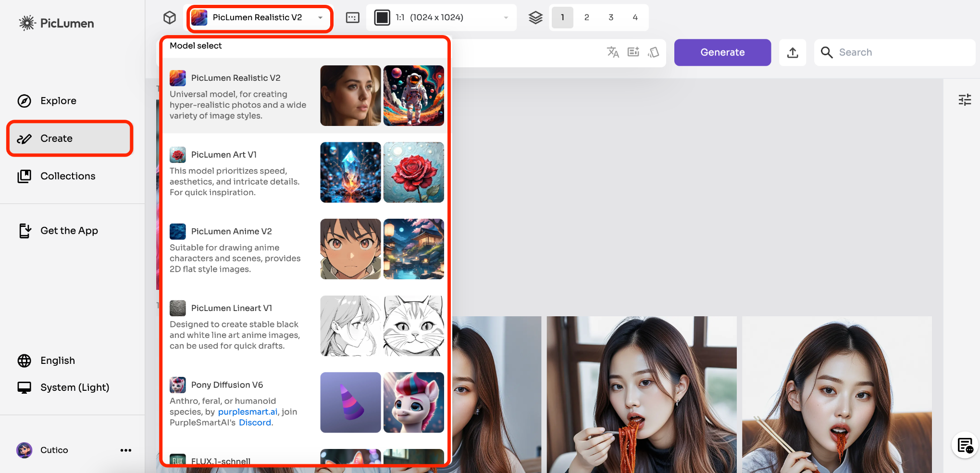
Task: Open the account options three-dot menu
Action: tap(126, 450)
